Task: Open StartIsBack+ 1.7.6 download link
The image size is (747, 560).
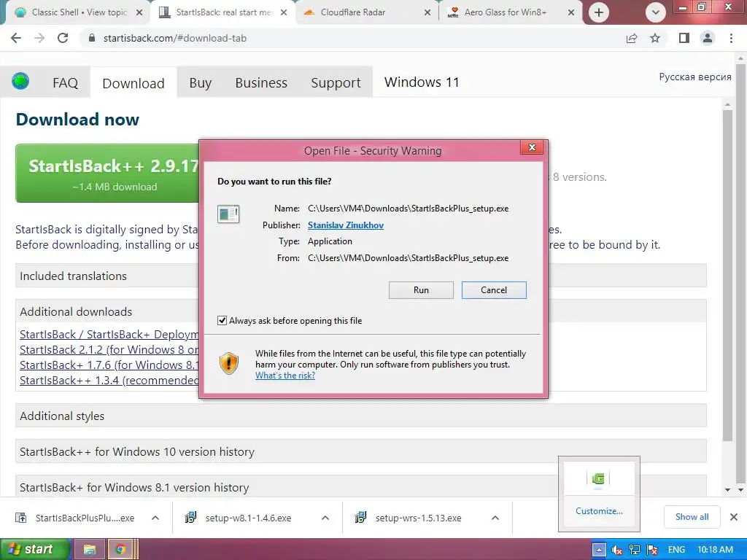Action: (109, 365)
